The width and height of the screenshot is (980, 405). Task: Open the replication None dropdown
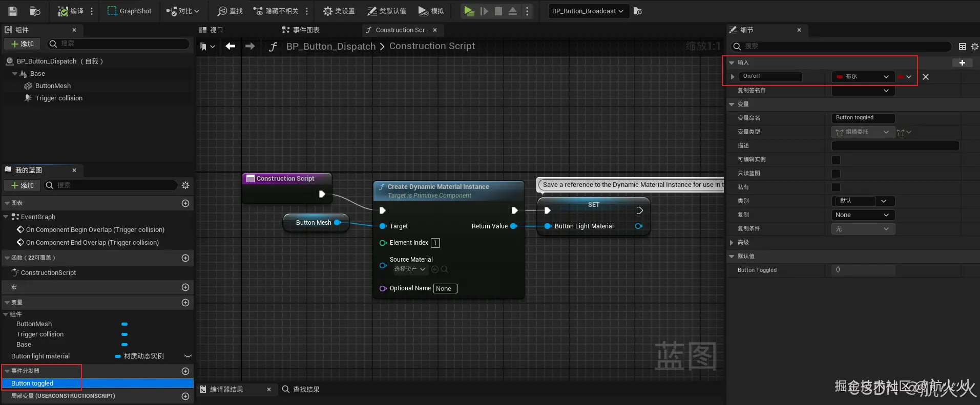863,215
